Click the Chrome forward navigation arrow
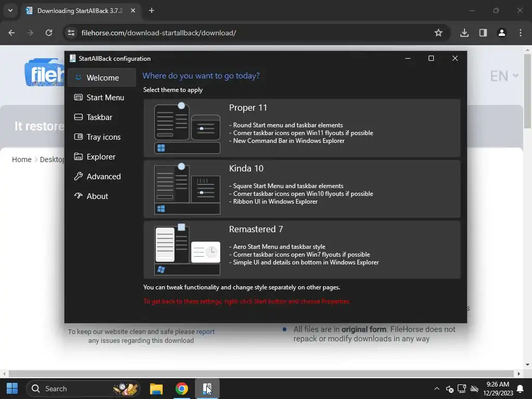 [x=30, y=33]
